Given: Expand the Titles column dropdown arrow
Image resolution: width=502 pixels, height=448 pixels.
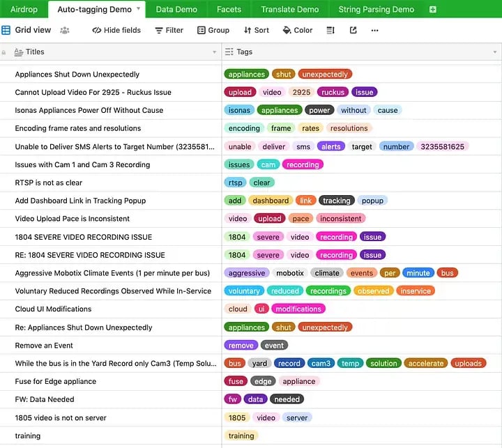Looking at the screenshot, I should pos(214,52).
